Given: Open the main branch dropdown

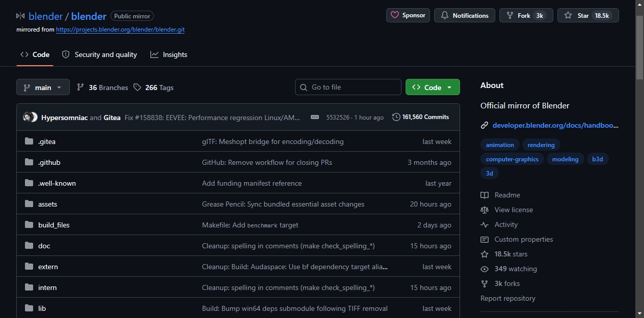Looking at the screenshot, I should 43,87.
